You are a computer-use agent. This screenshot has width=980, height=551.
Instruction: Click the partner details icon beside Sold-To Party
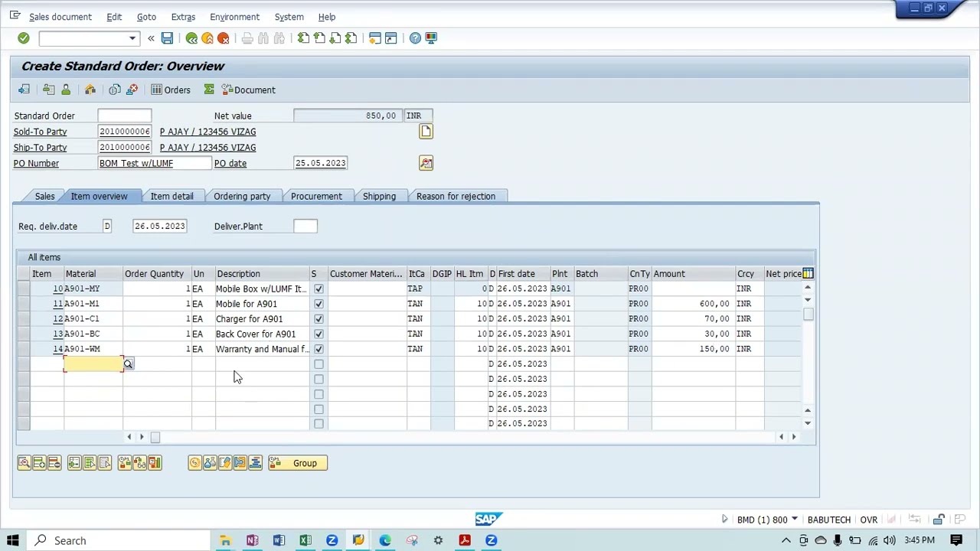(426, 132)
